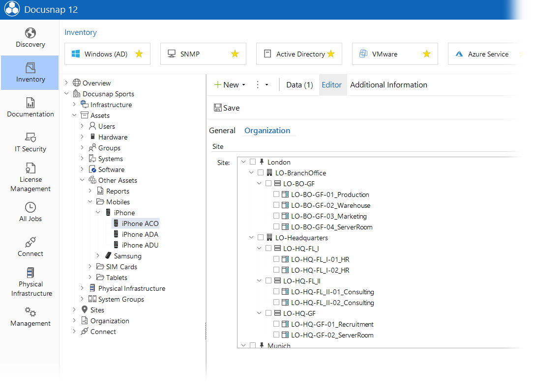Expand the SIM Cards folder
Screen dimensions: 535x392
tap(90, 266)
